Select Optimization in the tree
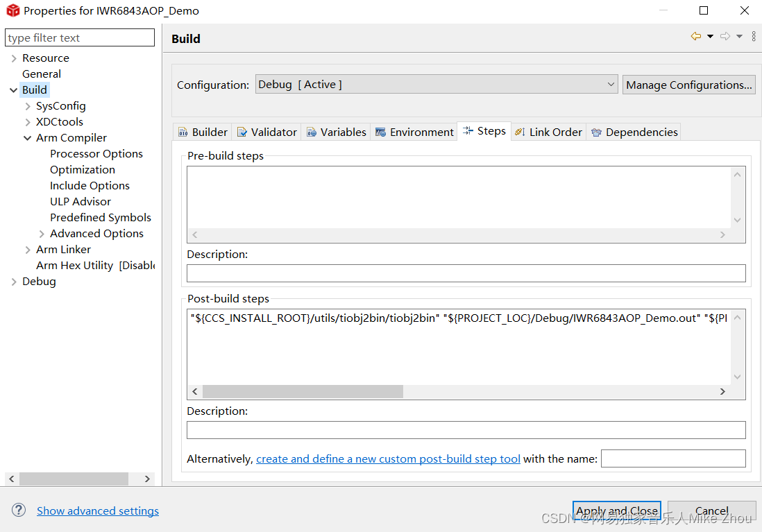762x532 pixels. (x=82, y=169)
